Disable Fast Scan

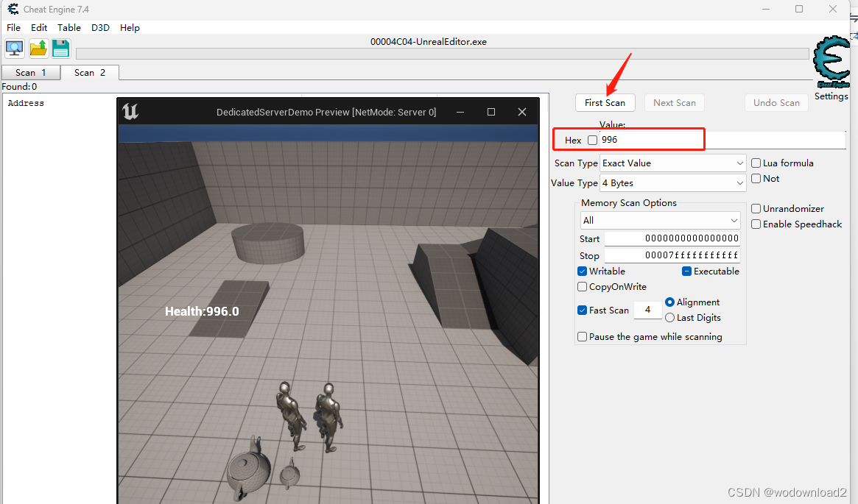(x=582, y=310)
